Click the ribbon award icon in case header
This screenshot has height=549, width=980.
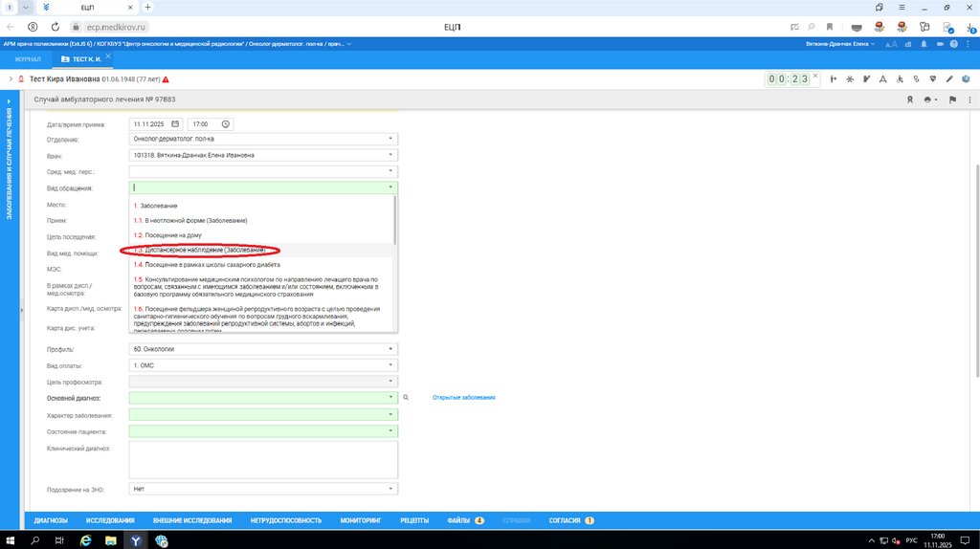coord(910,99)
